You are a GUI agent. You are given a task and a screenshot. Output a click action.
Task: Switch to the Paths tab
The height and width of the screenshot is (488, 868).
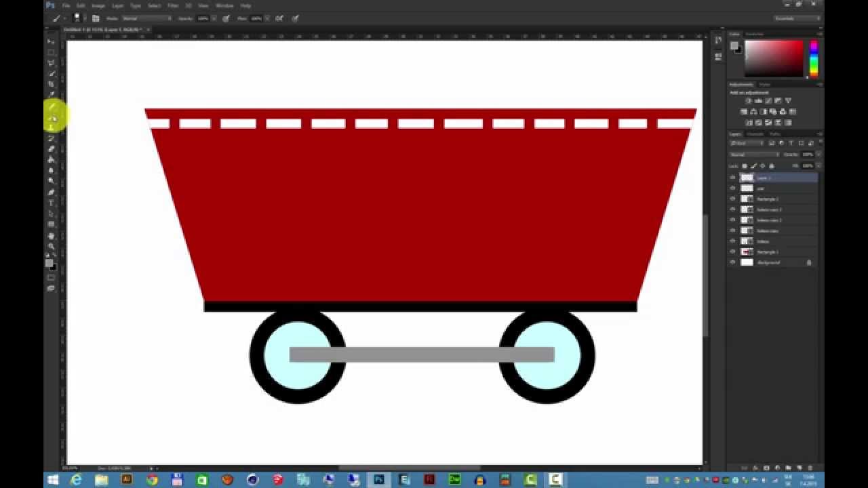(x=775, y=134)
